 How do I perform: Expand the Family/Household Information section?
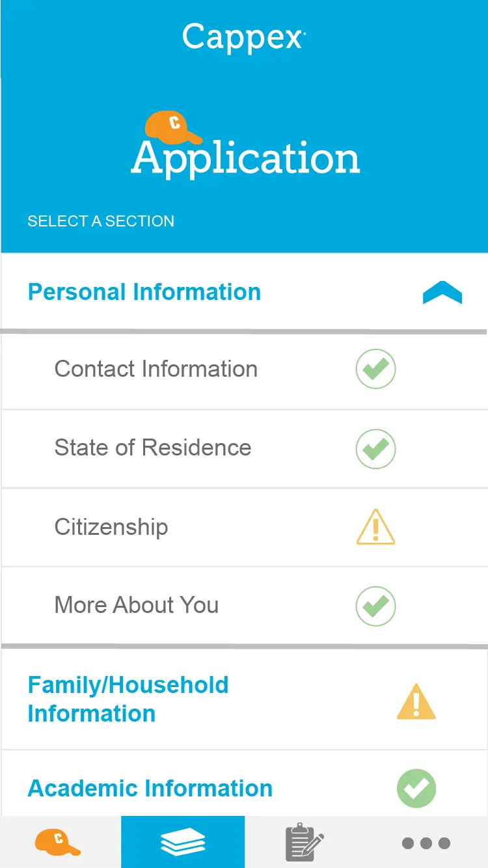[128, 699]
